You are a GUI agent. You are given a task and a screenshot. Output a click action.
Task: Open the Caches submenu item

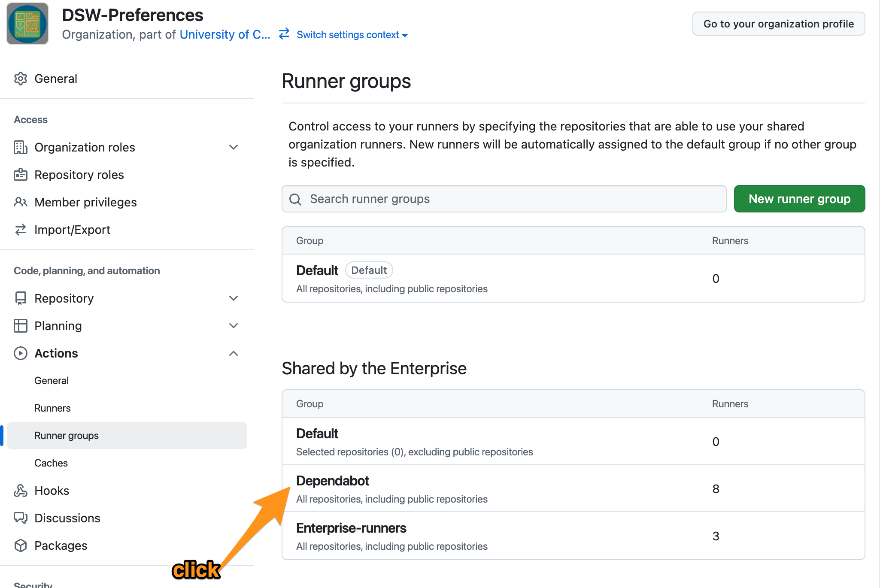51,463
